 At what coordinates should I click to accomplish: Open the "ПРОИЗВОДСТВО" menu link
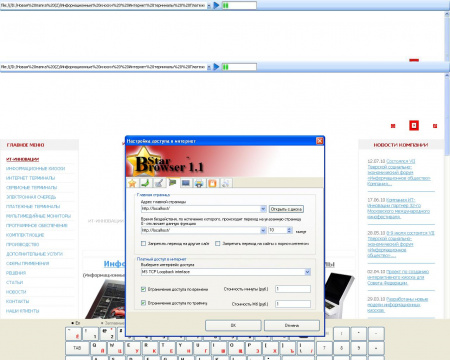click(22, 244)
